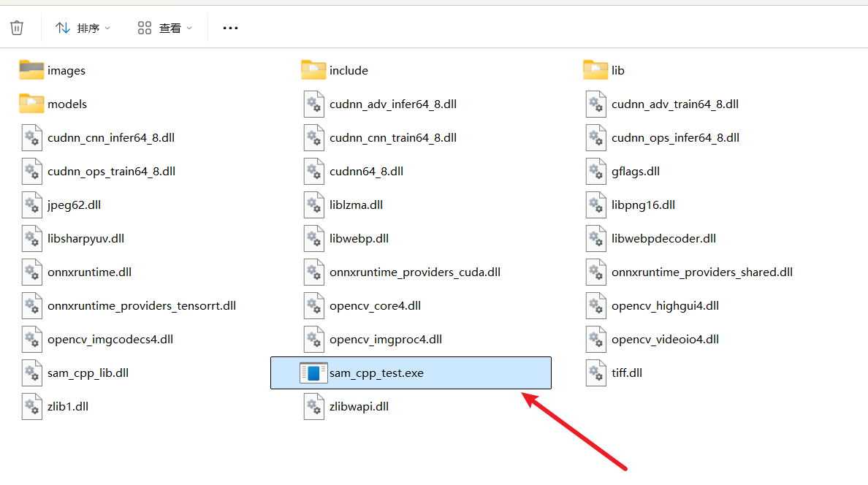Viewport: 868px width, 485px height.
Task: Select the models folder icon
Action: (x=31, y=104)
